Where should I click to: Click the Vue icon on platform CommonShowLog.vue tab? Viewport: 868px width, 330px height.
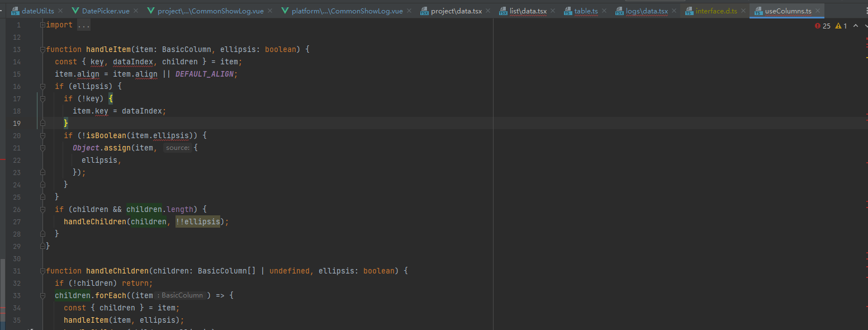[284, 10]
